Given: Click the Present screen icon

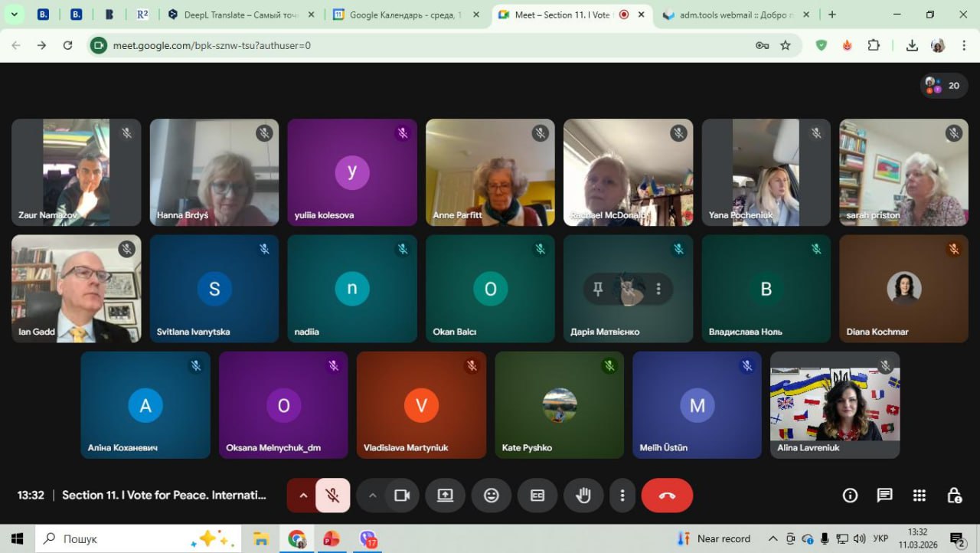Looking at the screenshot, I should pos(446,496).
